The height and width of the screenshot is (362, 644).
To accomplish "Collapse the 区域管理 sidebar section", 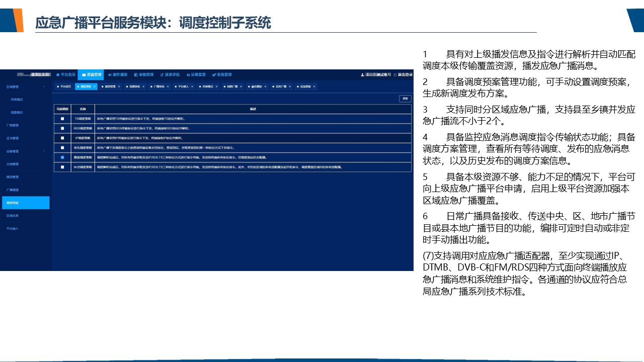I will tap(44, 87).
